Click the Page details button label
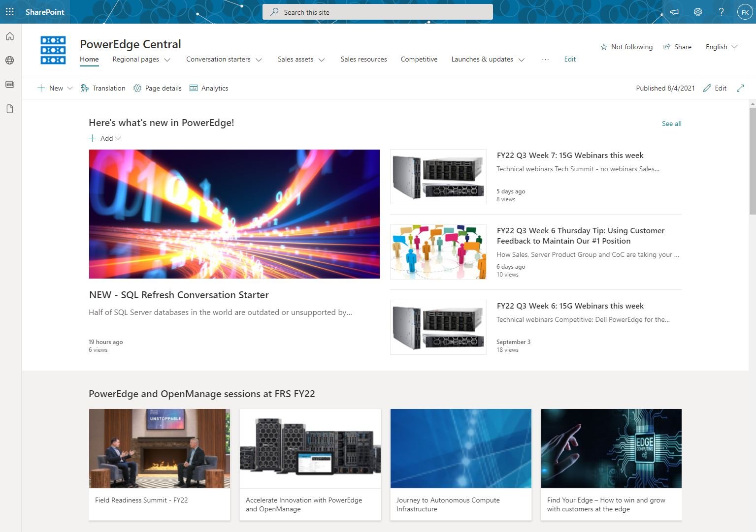 click(x=164, y=88)
